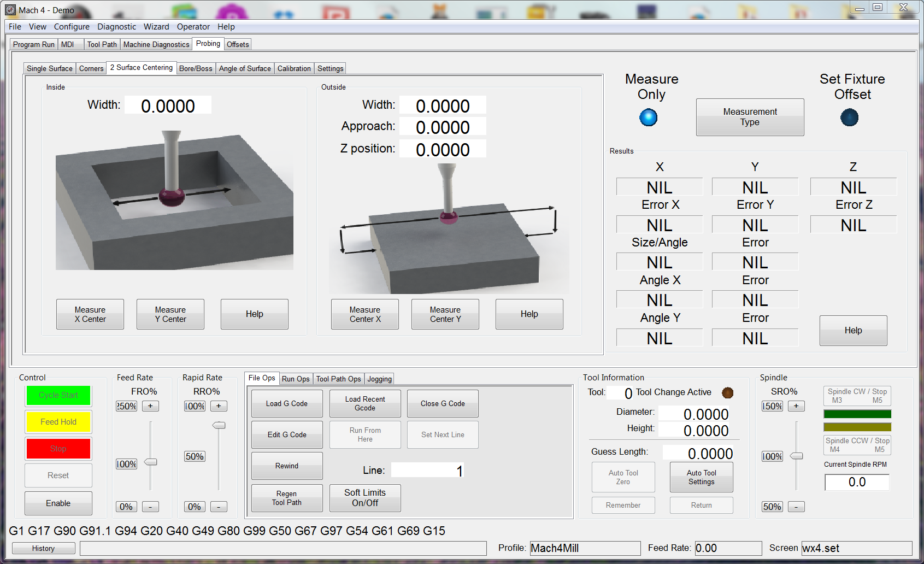
Task: Click the Measure Only LED indicator
Action: pos(648,117)
